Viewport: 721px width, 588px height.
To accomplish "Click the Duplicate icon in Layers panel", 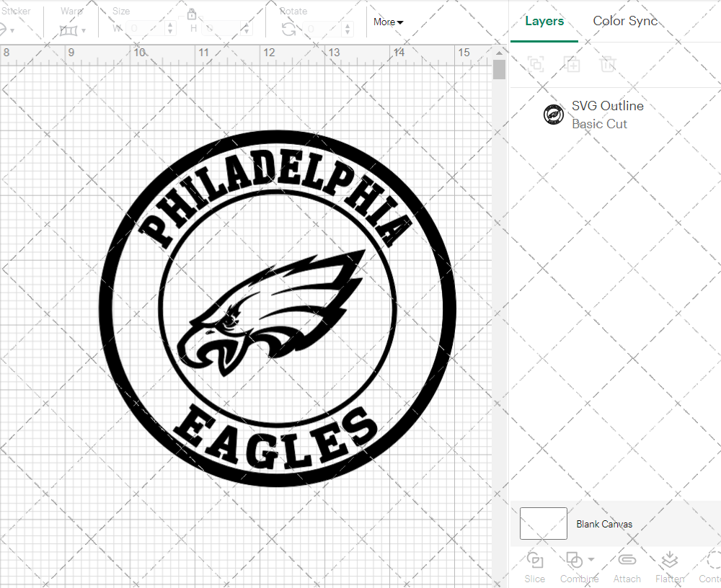I will [572, 64].
